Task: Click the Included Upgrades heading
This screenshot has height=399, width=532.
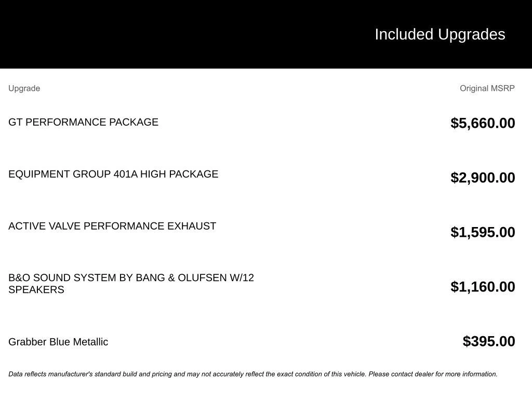Action: coord(440,34)
